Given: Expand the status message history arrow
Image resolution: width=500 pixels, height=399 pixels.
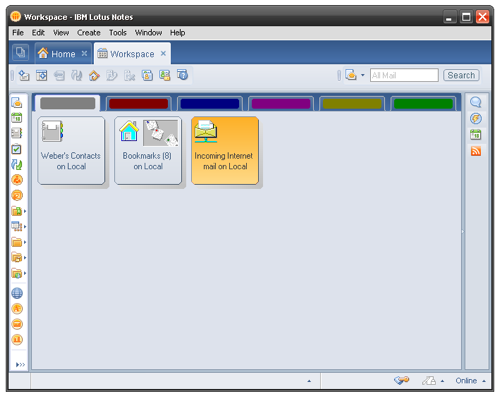Looking at the screenshot, I should click(x=309, y=381).
